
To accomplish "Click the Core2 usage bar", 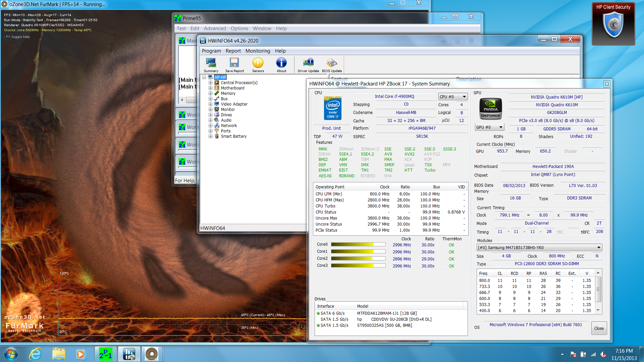I will click(358, 258).
